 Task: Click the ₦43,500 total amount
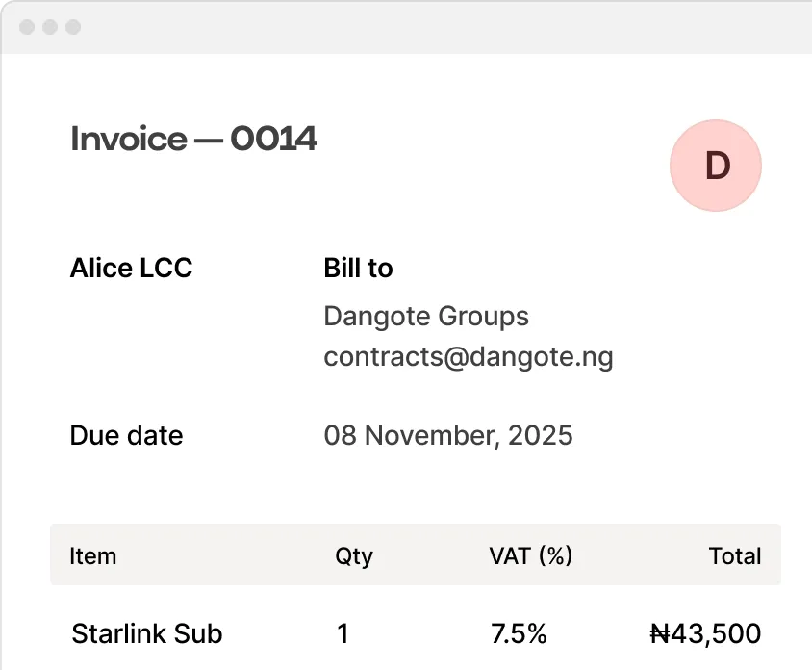coord(705,633)
